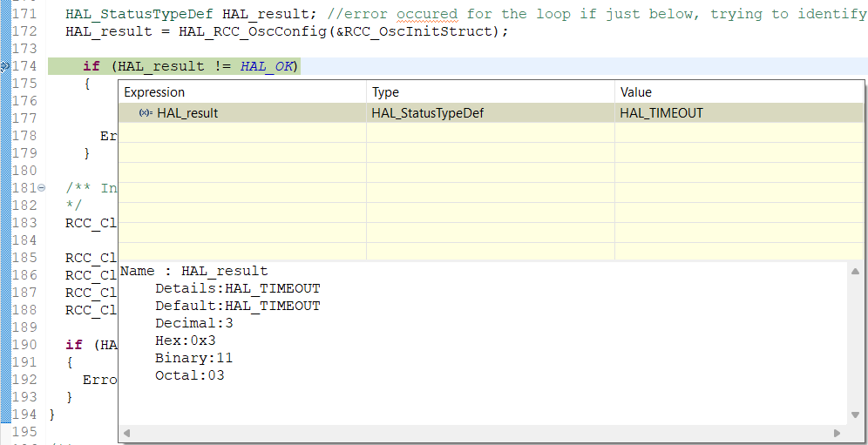868x445 pixels.
Task: Click line number 172 in the gutter
Action: (24, 31)
